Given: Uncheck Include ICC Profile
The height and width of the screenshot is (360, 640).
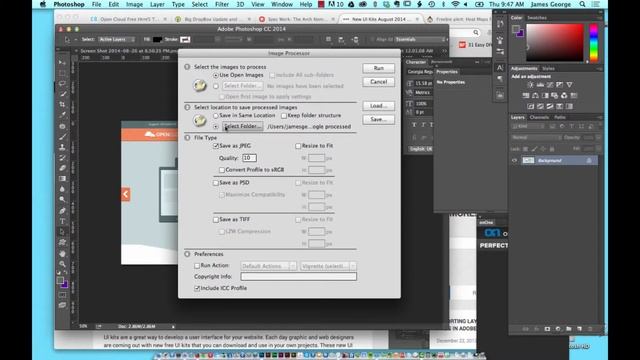Looking at the screenshot, I should (x=197, y=288).
